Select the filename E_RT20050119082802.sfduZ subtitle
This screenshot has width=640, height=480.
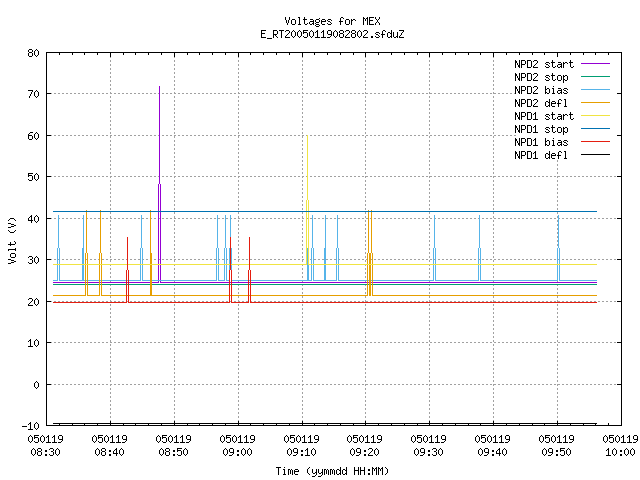[x=332, y=34]
